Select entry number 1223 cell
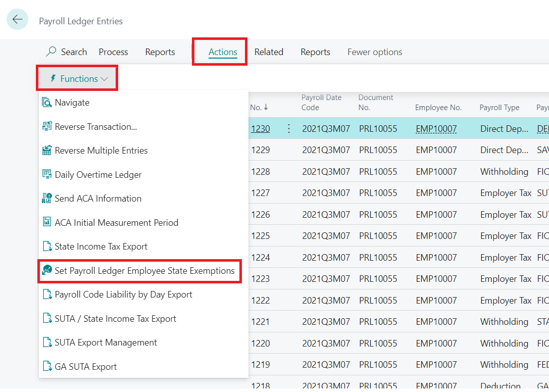 point(261,279)
